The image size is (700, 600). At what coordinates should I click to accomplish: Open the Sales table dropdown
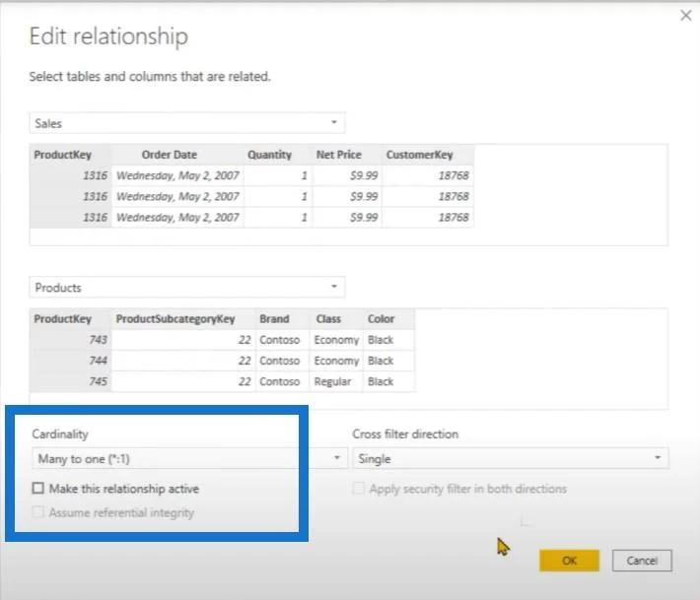pyautogui.click(x=187, y=123)
